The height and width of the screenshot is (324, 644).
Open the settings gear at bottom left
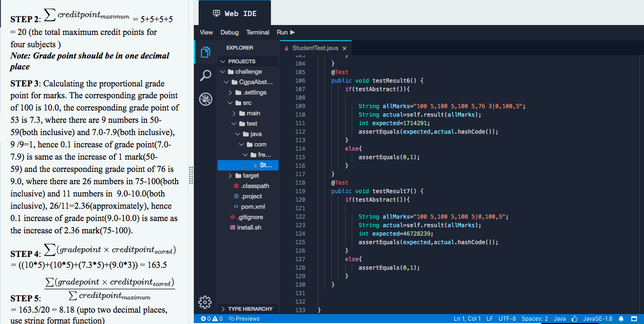pyautogui.click(x=205, y=302)
